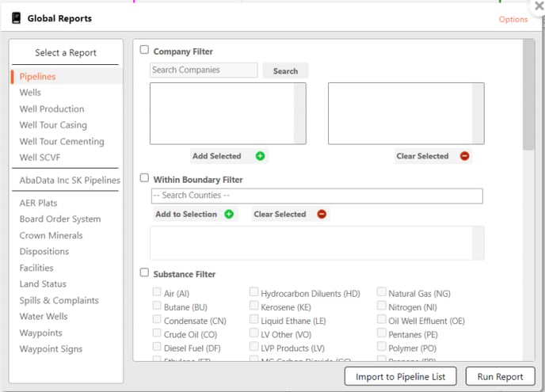545x392 pixels.
Task: Select the Spills & Complaints report
Action: (x=59, y=300)
